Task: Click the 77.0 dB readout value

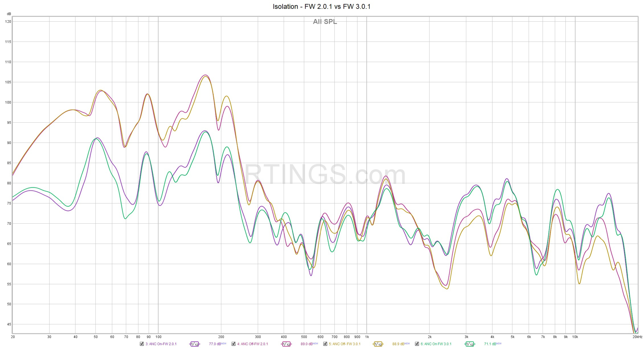Action: coord(215,344)
